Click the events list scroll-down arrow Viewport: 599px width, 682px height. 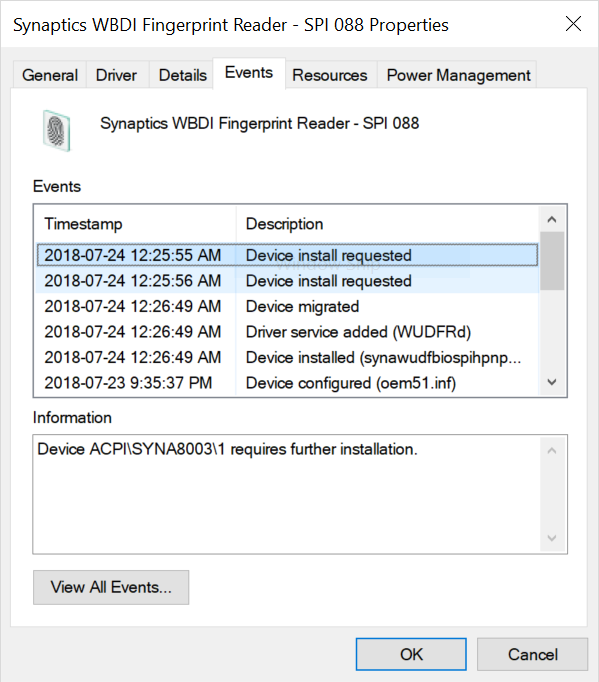pos(552,382)
